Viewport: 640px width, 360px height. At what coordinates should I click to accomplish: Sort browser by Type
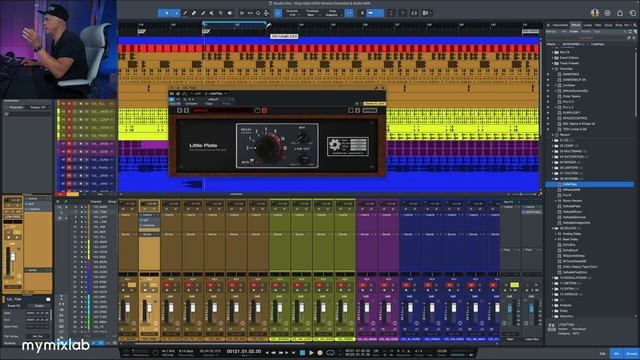[597, 31]
